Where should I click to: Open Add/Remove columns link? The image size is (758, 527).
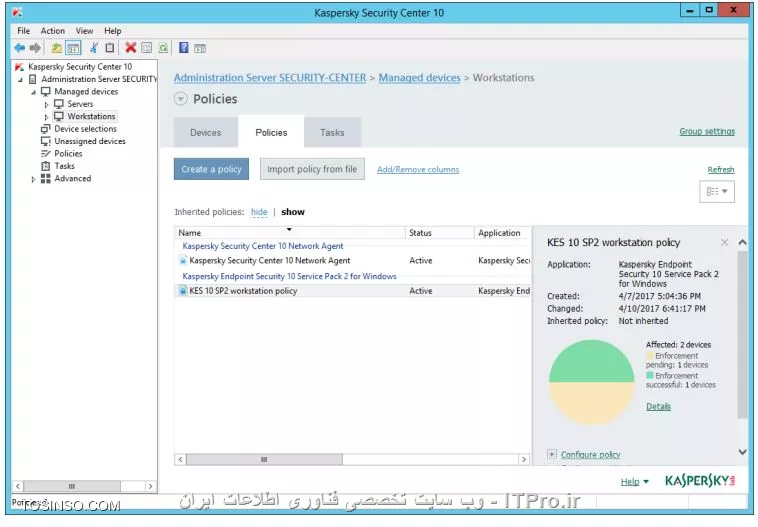[418, 170]
